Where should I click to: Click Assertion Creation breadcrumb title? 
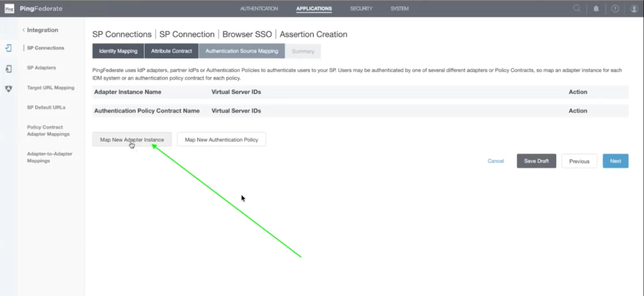[x=313, y=34]
